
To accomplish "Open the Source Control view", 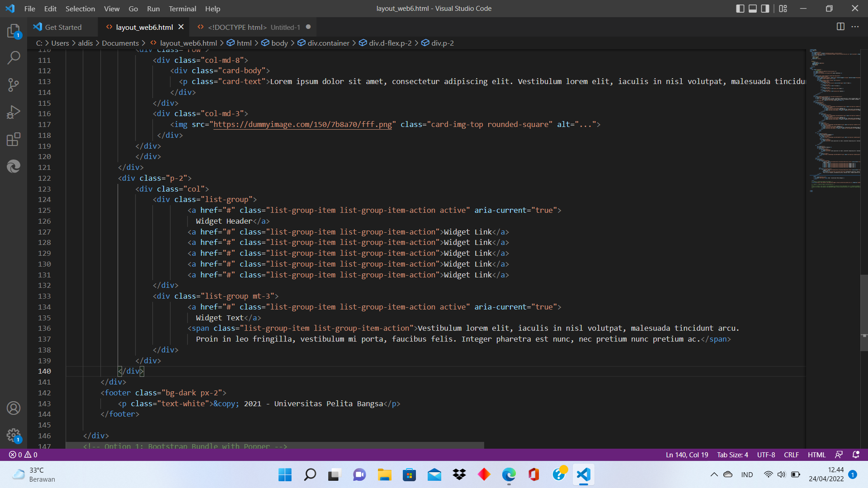I will coord(13,85).
